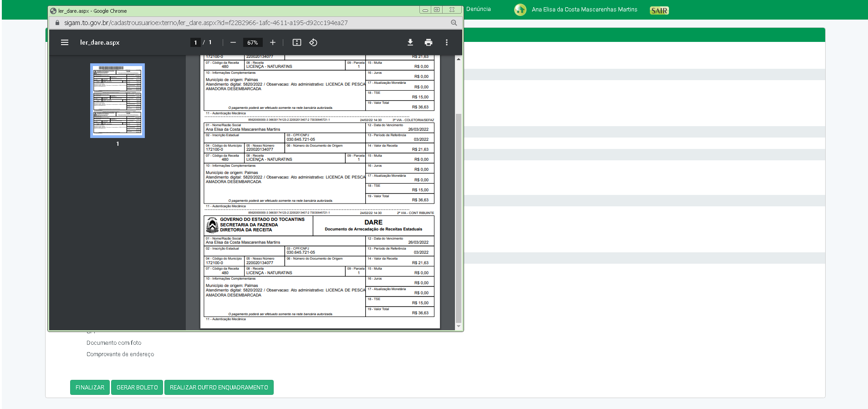Open the PDF viewer more actions menu

click(x=447, y=42)
